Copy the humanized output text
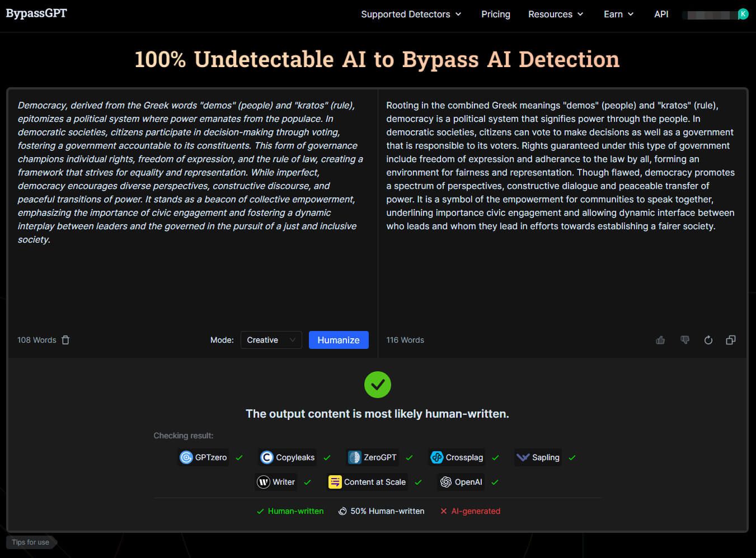The height and width of the screenshot is (558, 756). pyautogui.click(x=730, y=340)
